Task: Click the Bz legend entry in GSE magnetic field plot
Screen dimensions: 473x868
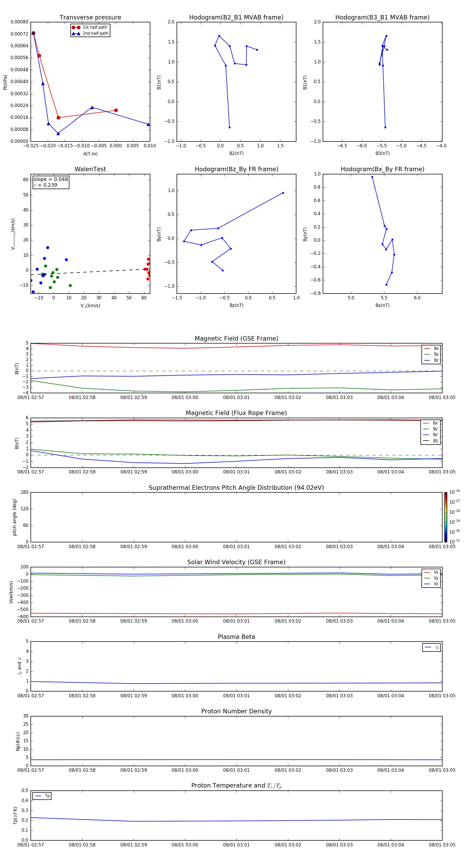Action: click(x=431, y=360)
